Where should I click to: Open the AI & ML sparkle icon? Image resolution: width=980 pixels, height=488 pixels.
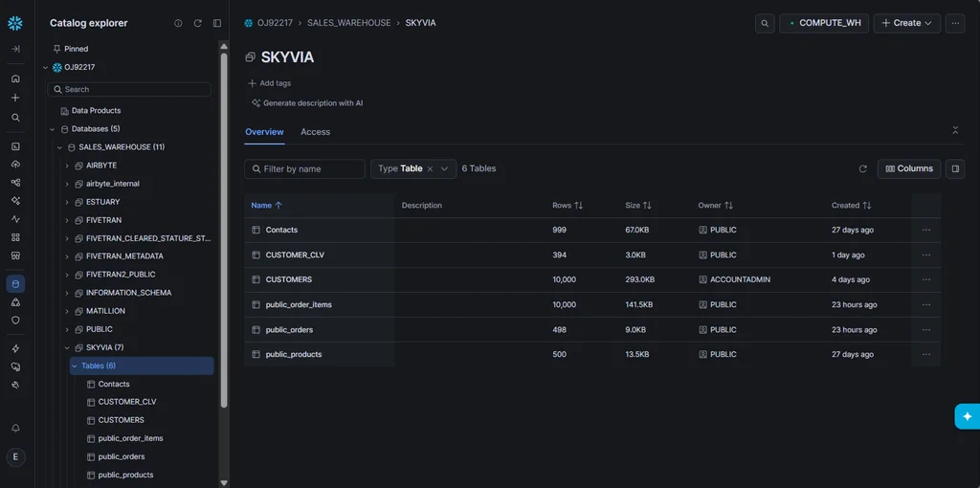pyautogui.click(x=15, y=201)
